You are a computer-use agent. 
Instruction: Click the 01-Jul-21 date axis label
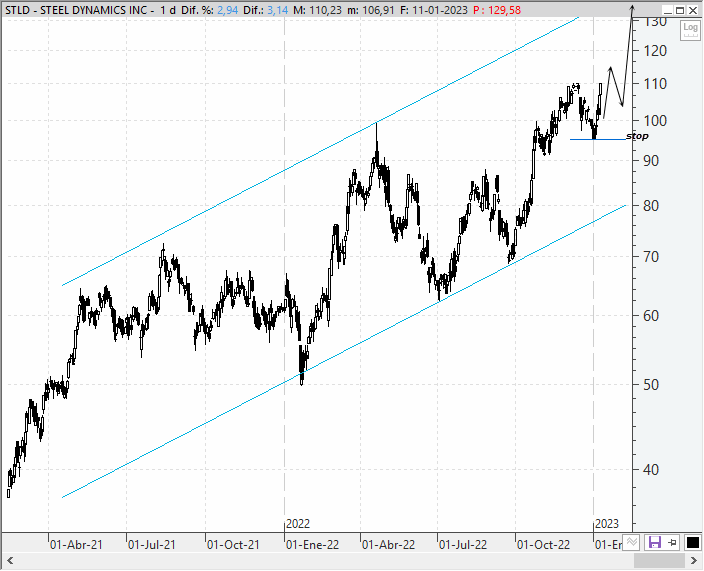pyautogui.click(x=152, y=545)
